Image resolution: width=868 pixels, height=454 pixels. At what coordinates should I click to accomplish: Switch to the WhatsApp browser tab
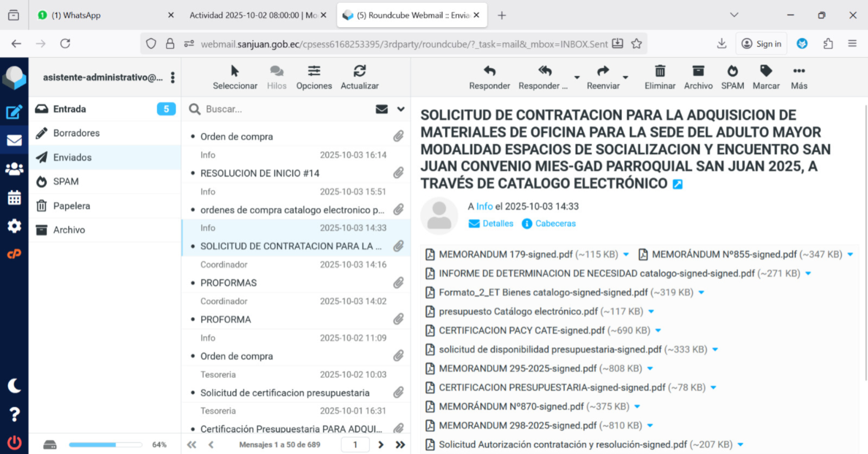click(103, 15)
